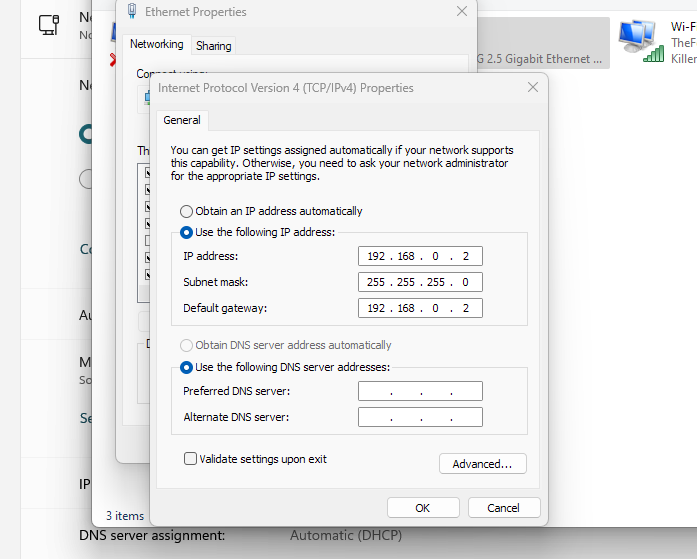The width and height of the screenshot is (697, 559).
Task: Click the Ethernet Properties title bar icon
Action: pos(132,12)
